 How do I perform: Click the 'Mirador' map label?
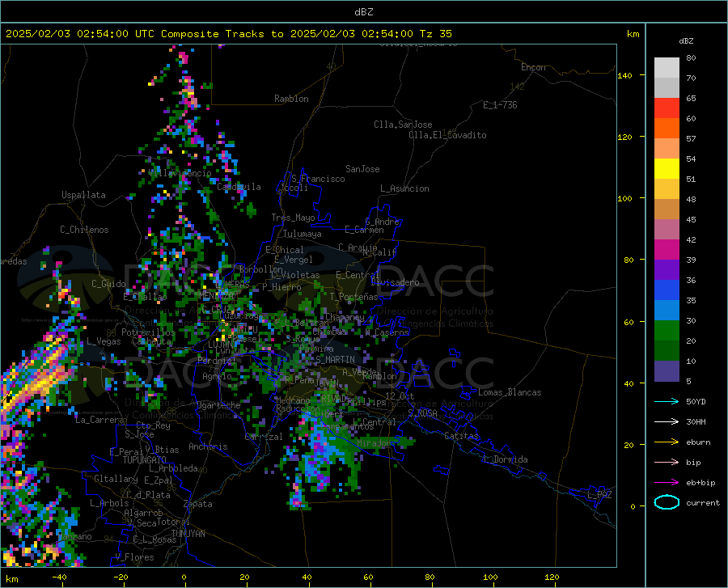pyautogui.click(x=374, y=443)
